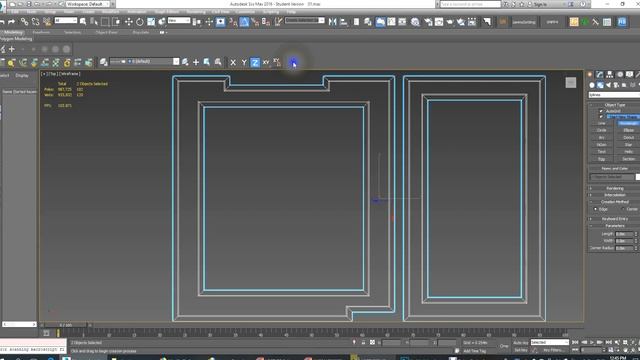Screen dimensions: 640x360
Task: Restrict to X axis constraint
Action: [233, 62]
